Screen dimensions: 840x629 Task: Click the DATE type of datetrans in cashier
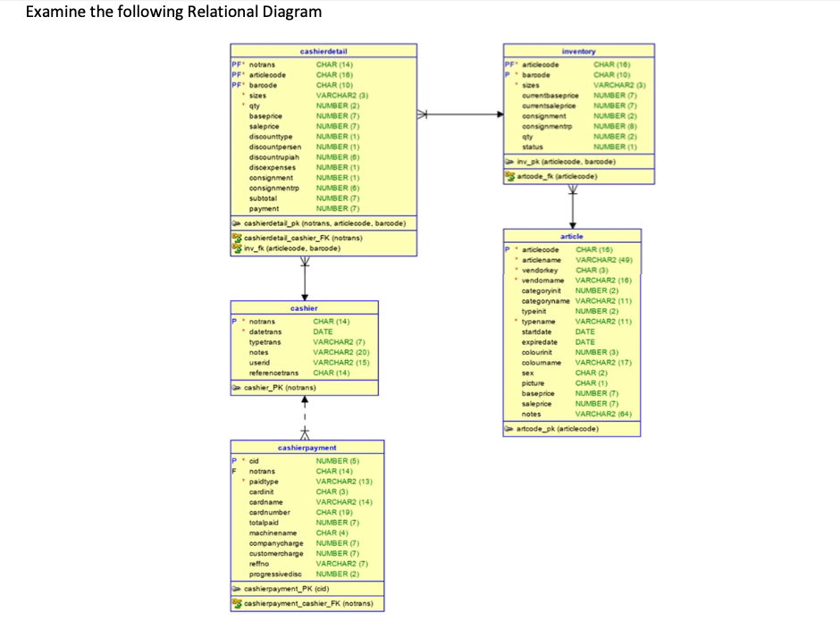point(323,332)
